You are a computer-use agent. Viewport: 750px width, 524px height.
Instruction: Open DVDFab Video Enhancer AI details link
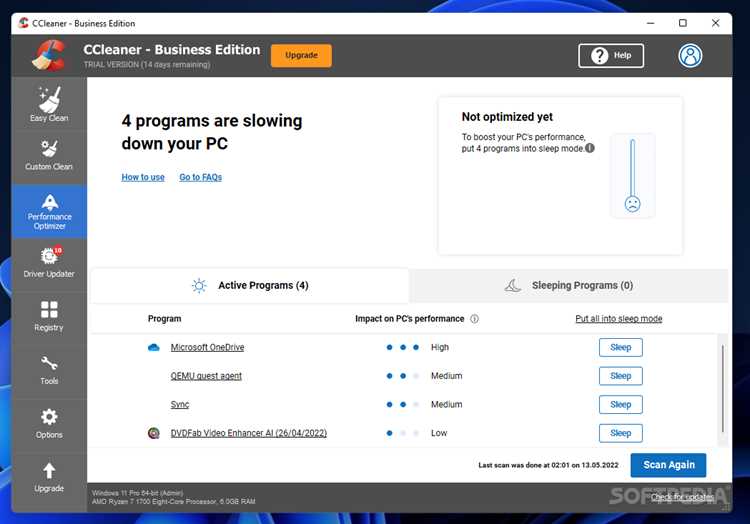coord(249,433)
